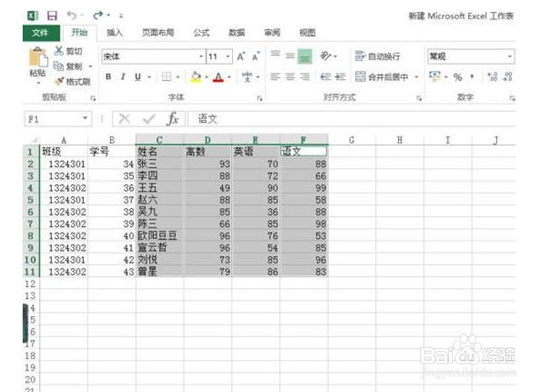Click the accounting number format icon
Screen dimensions: 548x392
435,76
